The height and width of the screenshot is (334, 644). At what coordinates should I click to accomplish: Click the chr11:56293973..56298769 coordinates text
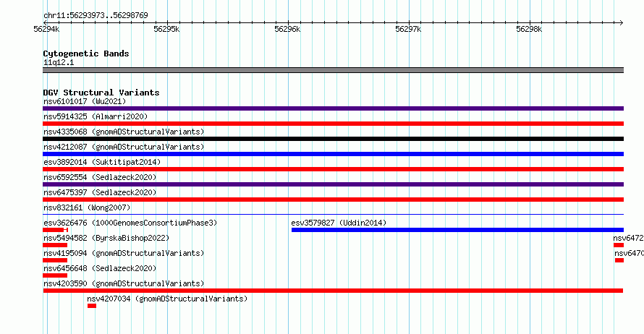[96, 15]
